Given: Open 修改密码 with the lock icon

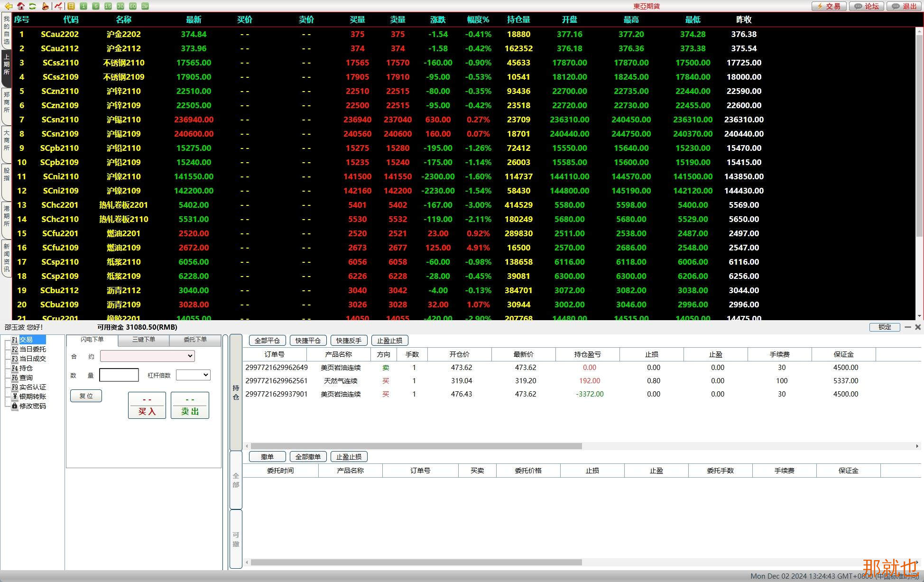Looking at the screenshot, I should coord(32,406).
